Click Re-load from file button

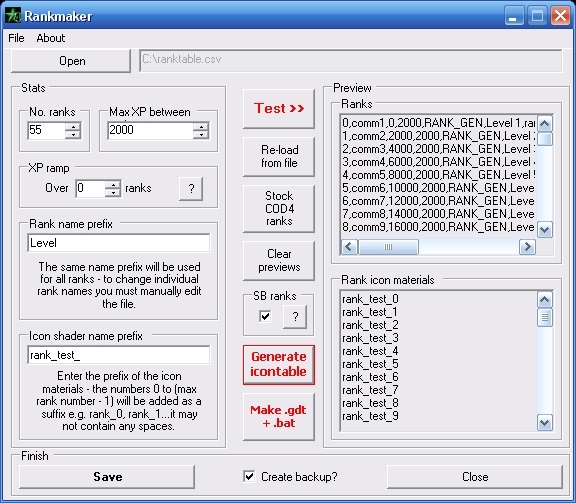(x=279, y=157)
